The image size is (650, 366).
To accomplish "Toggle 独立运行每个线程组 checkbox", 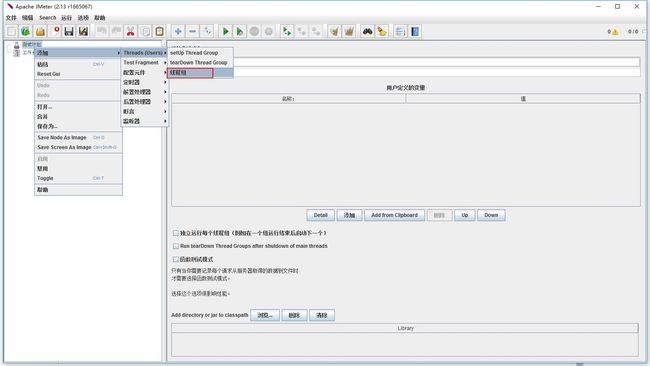I will click(176, 233).
